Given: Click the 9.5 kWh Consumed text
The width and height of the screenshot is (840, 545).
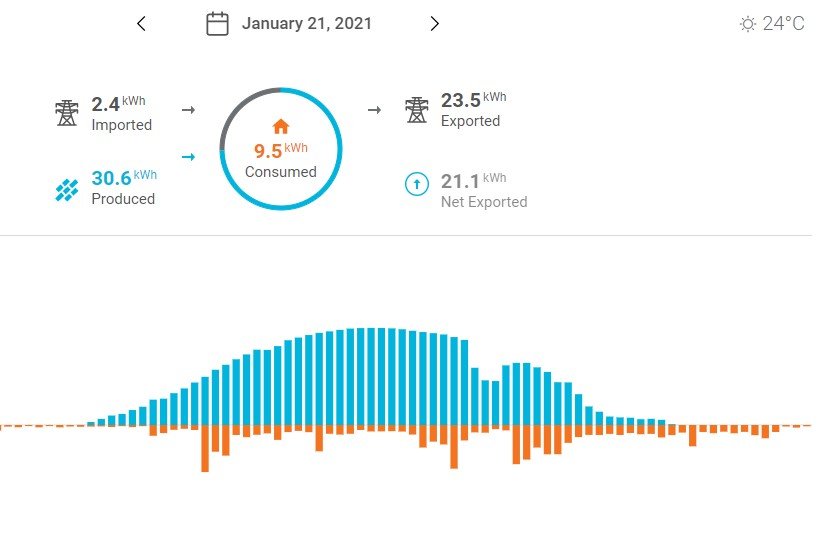Looking at the screenshot, I should (281, 160).
